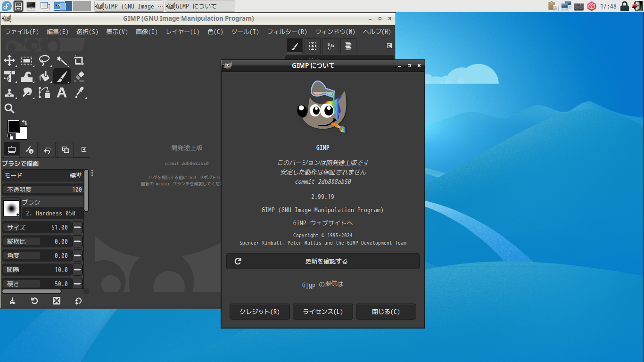Viewport: 644px width, 362px height.
Task: Click the 閉じる(C) button in About dialog
Action: click(386, 312)
